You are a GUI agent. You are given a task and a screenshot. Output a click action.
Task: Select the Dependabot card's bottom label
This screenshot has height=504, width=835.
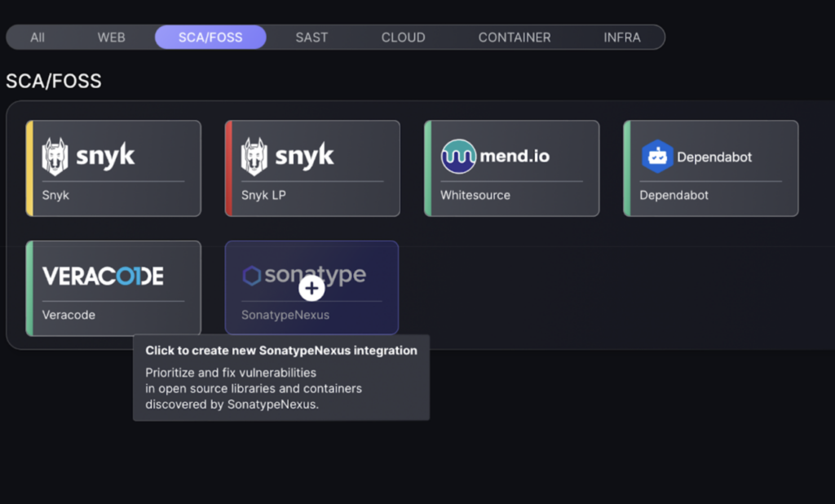674,195
